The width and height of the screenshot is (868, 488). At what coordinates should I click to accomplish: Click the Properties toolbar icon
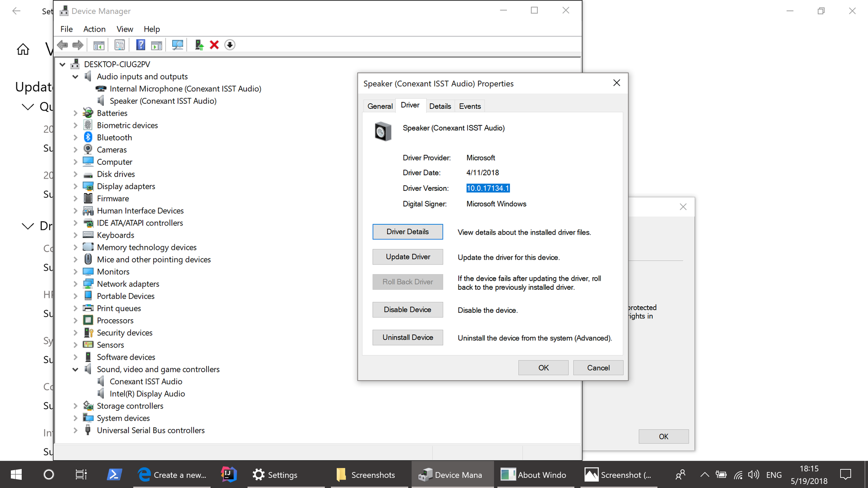119,45
